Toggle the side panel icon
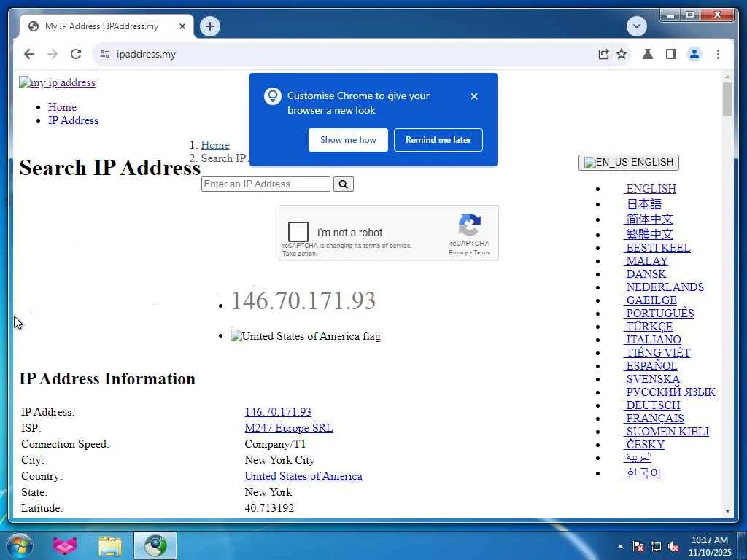747x560 pixels. click(671, 54)
